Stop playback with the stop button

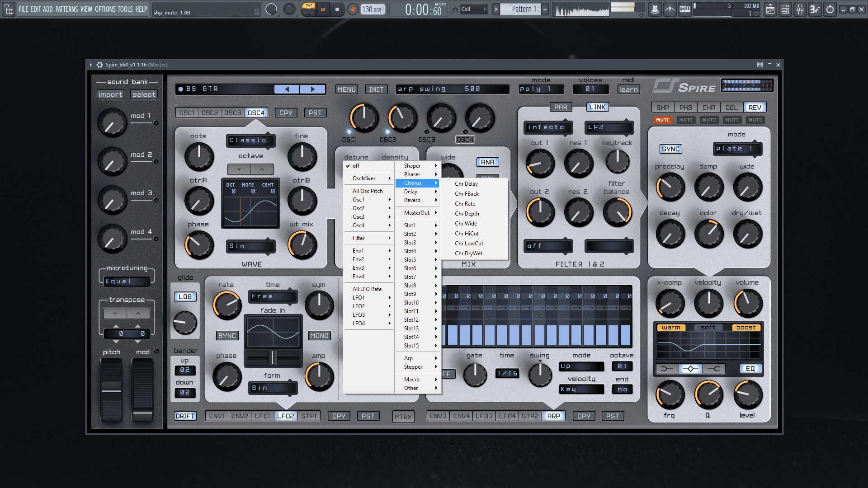click(x=337, y=9)
